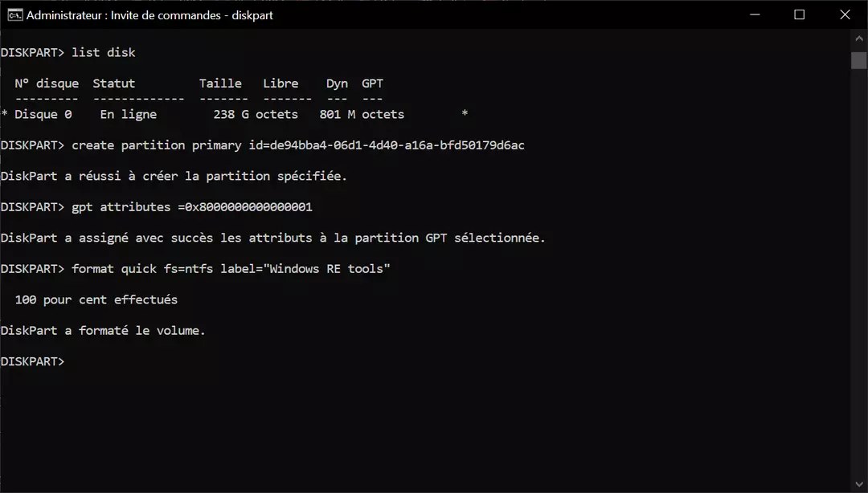Click the GPT column asterisk for Disque 0
Viewport: 868px width, 493px height.
click(465, 115)
